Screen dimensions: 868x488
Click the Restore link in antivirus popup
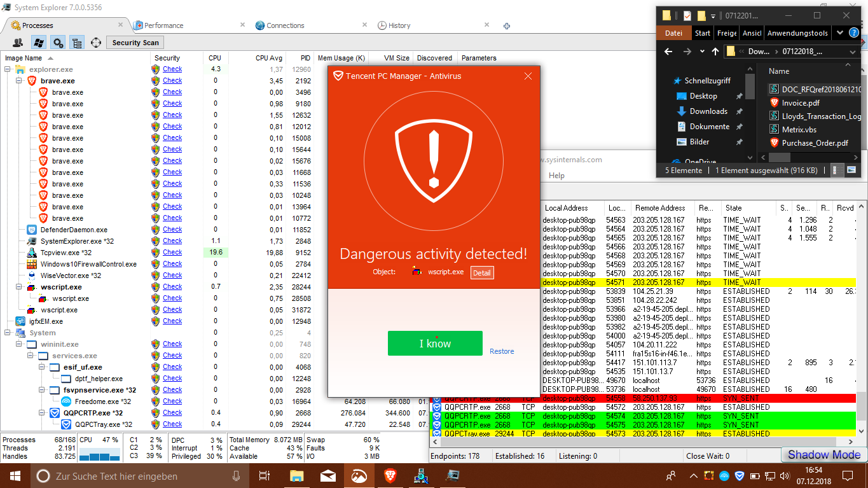point(502,351)
